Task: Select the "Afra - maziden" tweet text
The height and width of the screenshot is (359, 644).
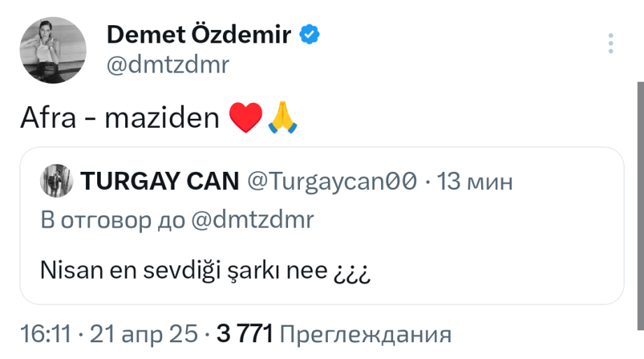Action: [120, 119]
